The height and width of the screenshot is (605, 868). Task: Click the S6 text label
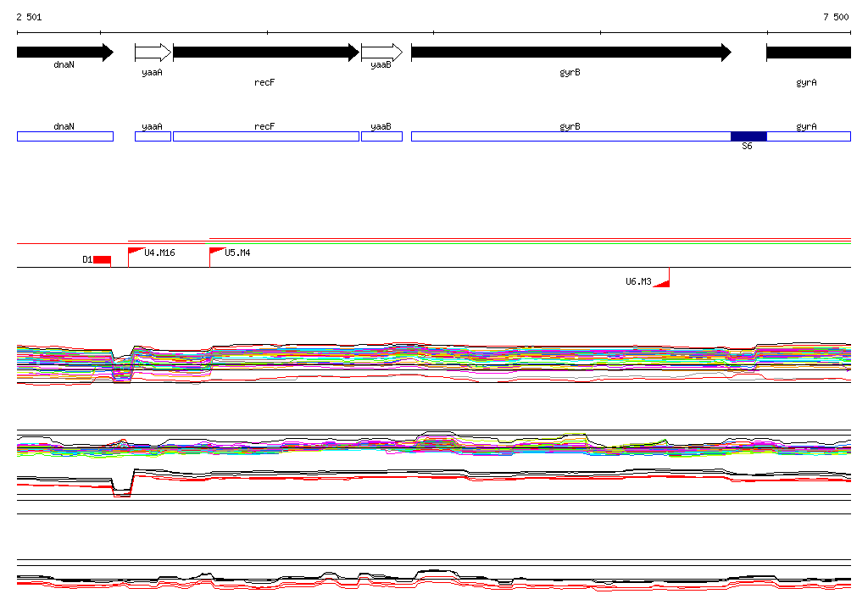click(748, 146)
